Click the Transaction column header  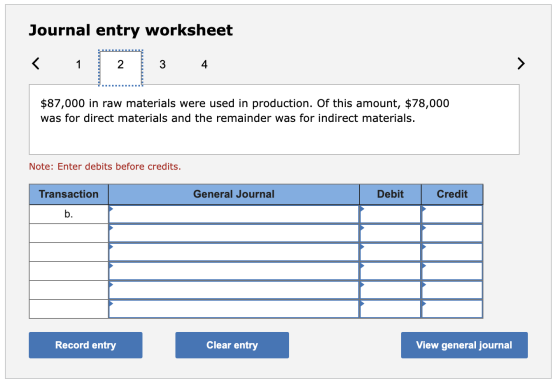pos(69,194)
